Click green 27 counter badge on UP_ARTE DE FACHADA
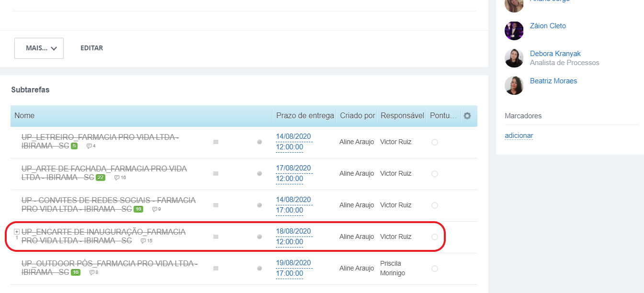The image size is (644, 293). 101,178
